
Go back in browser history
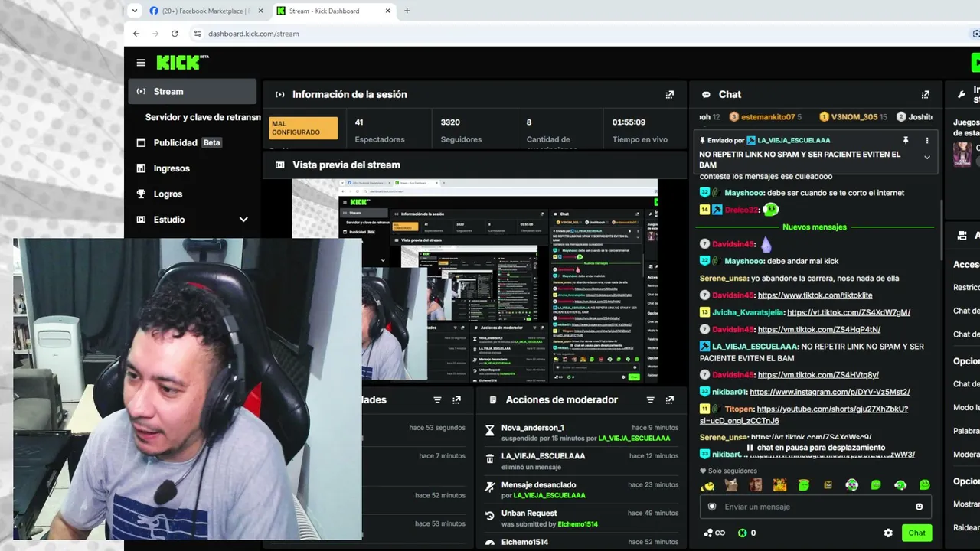[136, 34]
